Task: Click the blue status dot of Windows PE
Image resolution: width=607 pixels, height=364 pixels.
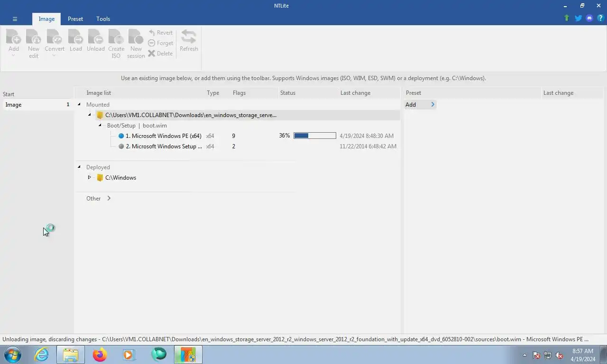Action: pyautogui.click(x=121, y=136)
